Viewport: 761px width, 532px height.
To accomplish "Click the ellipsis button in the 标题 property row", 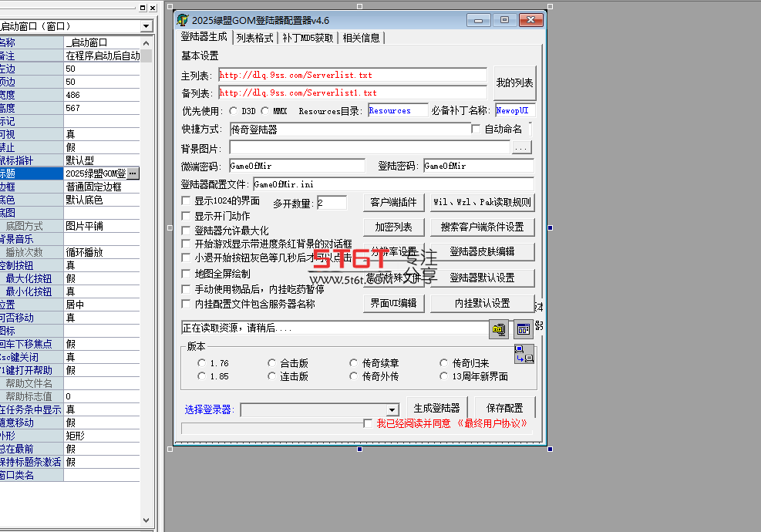I will pos(133,173).
